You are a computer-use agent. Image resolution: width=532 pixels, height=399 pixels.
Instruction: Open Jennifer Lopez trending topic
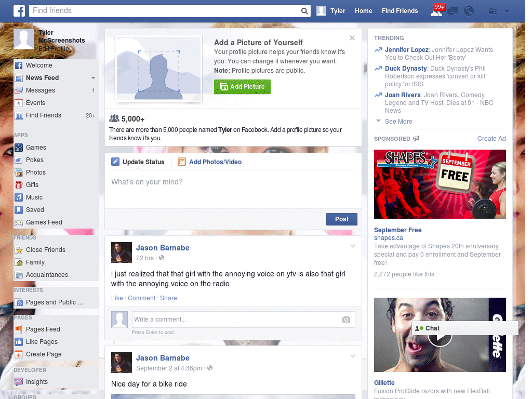click(406, 50)
